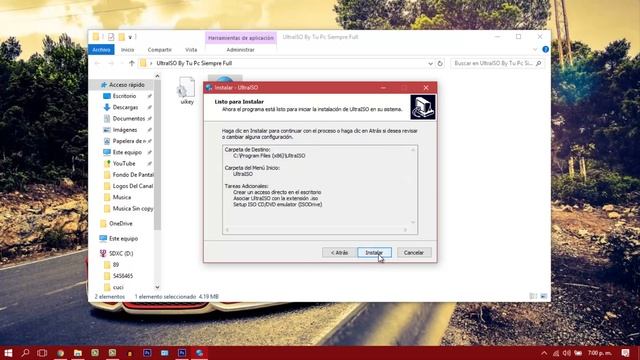This screenshot has width=640, height=360.
Task: Go back with the Atrás button
Action: coord(339,253)
